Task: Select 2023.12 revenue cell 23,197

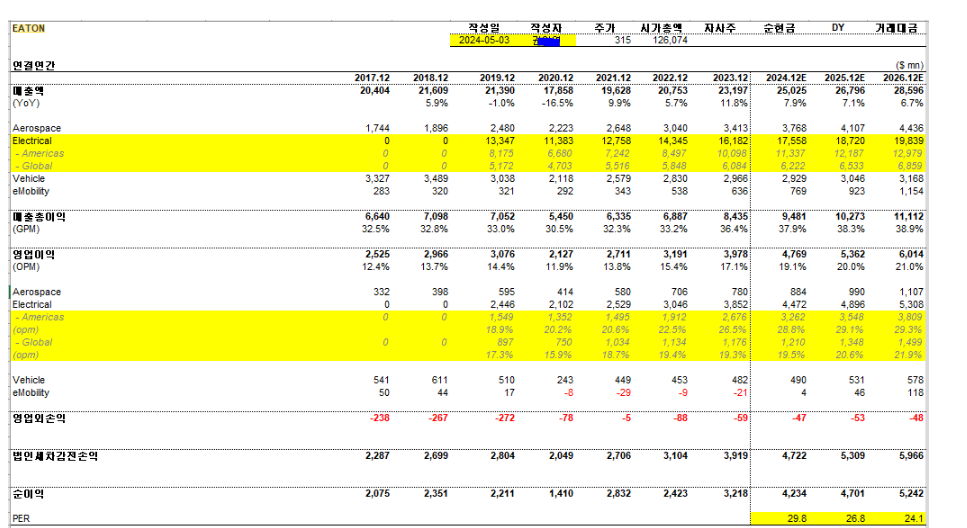Action: tap(733, 91)
